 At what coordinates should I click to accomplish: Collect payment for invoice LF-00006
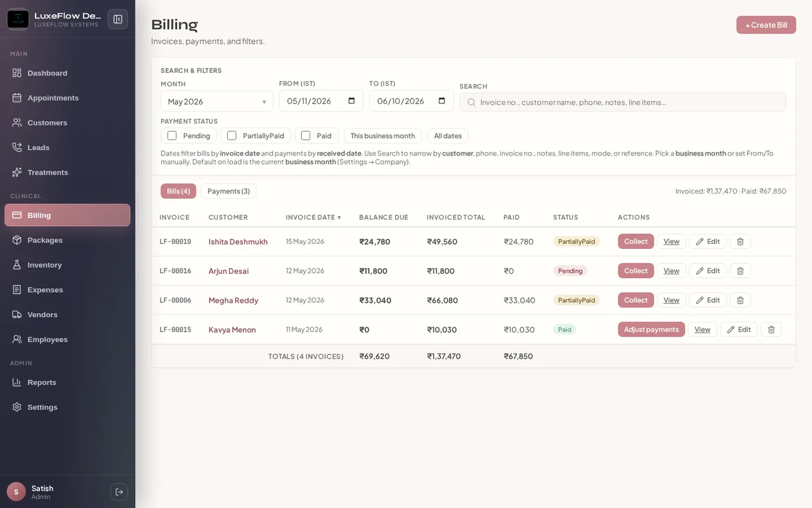(x=636, y=300)
